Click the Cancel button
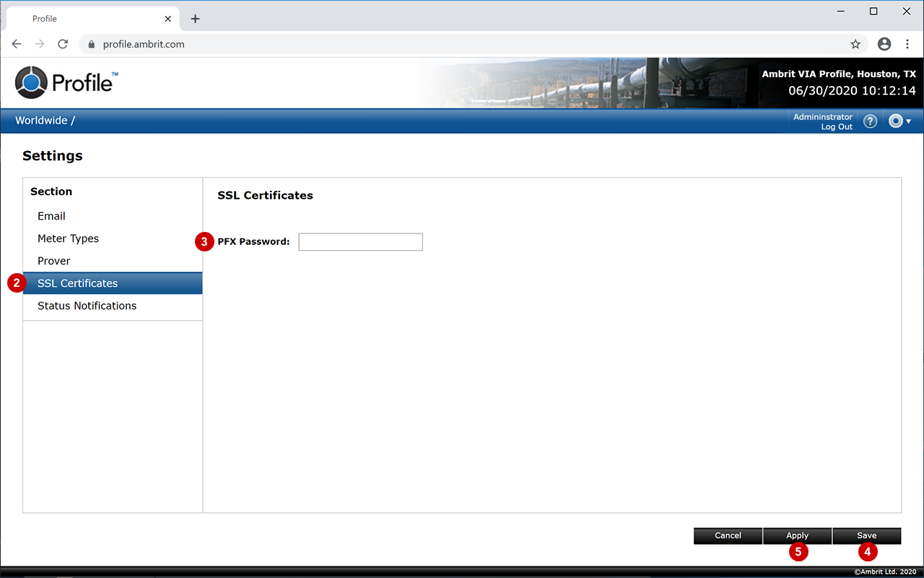 coord(728,535)
